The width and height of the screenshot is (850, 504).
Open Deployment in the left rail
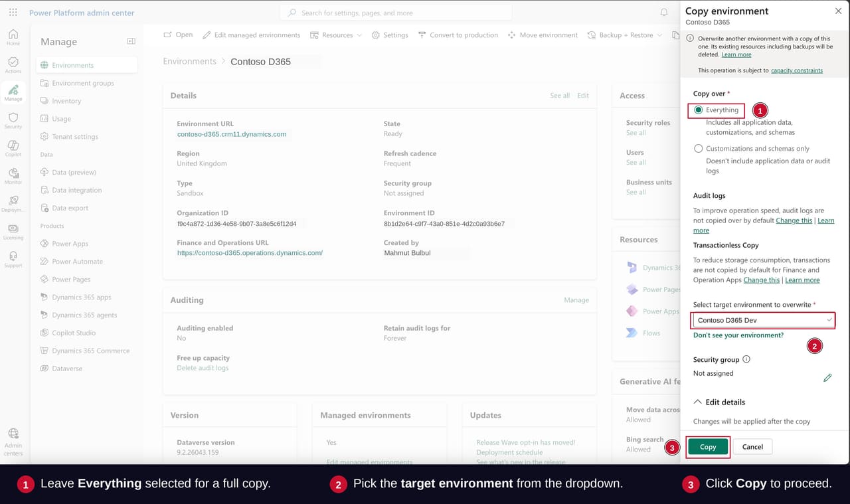coord(13,203)
